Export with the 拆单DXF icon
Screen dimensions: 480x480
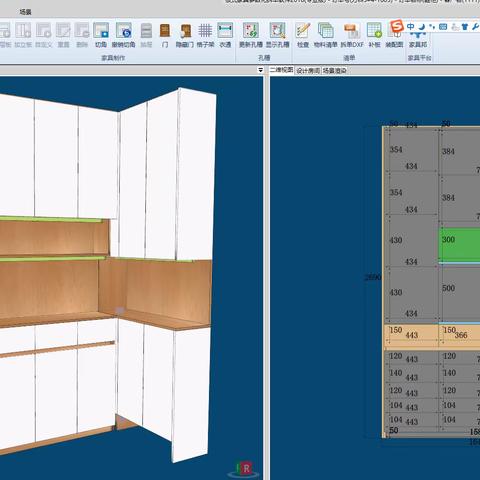point(352,35)
